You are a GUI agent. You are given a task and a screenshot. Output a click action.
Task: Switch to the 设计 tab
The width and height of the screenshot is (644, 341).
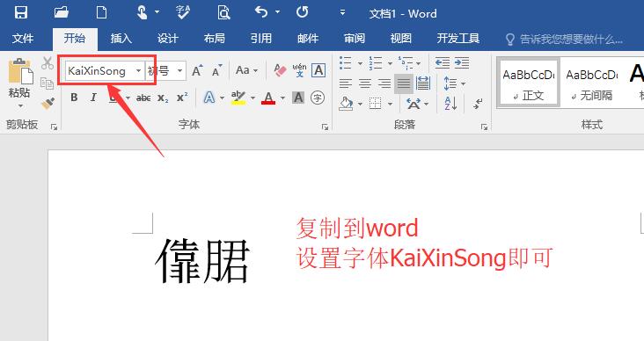tap(167, 39)
